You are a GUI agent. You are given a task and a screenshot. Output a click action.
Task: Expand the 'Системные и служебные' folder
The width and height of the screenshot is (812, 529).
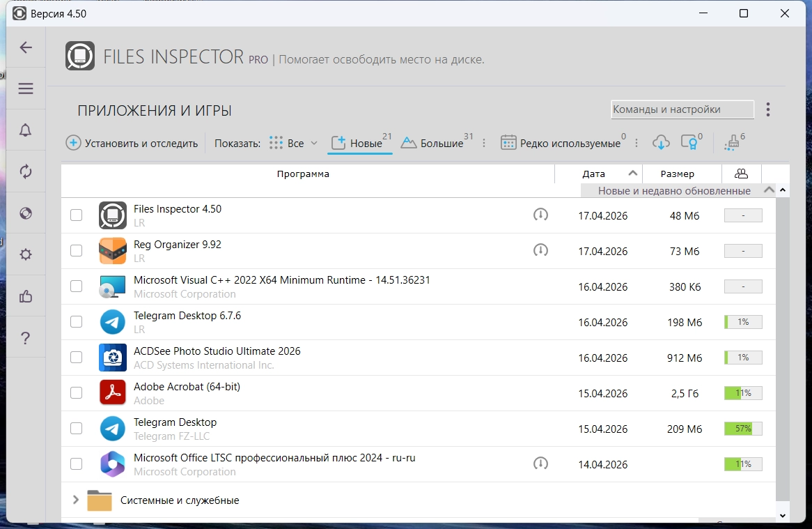76,500
